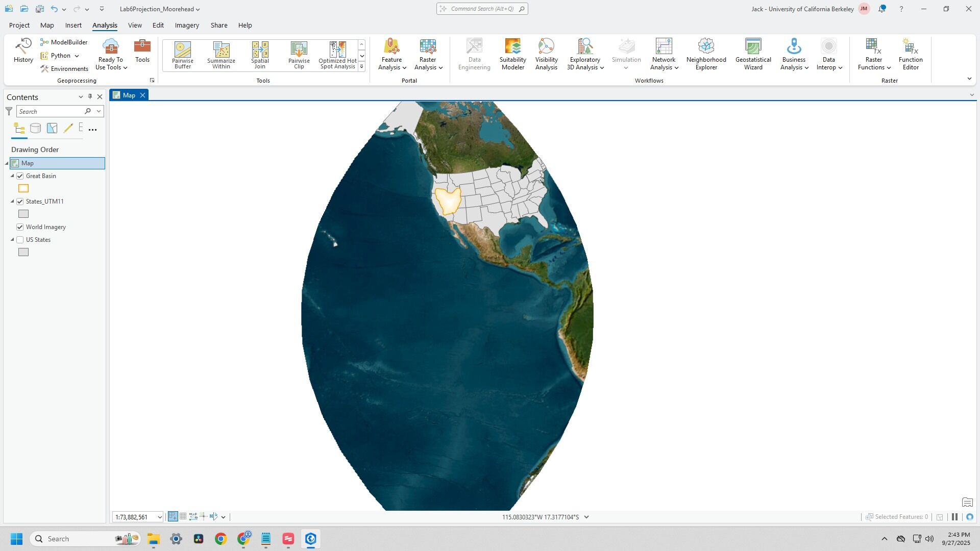Open Neighborhood Explorer
Viewport: 980px width, 551px height.
(706, 54)
